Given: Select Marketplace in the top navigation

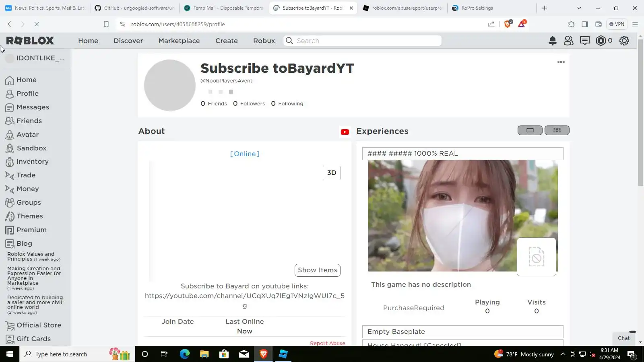Looking at the screenshot, I should pos(179,41).
